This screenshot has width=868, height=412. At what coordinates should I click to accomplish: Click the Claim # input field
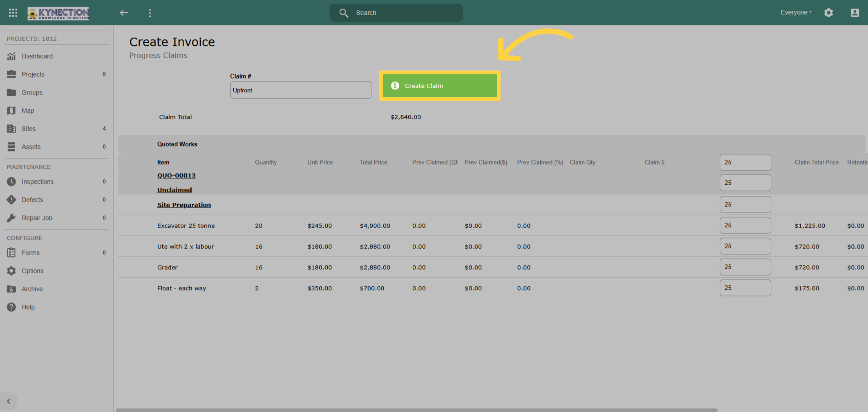(301, 90)
